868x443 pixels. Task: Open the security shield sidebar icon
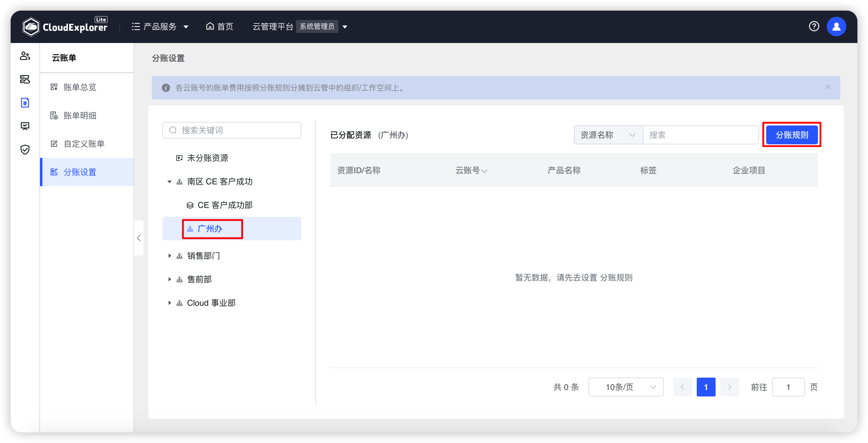tap(25, 149)
